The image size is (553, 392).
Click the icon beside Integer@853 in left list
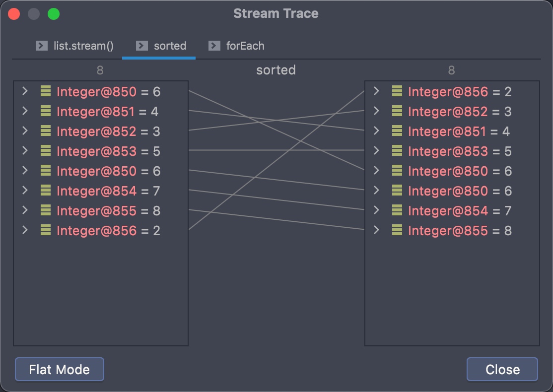[46, 151]
